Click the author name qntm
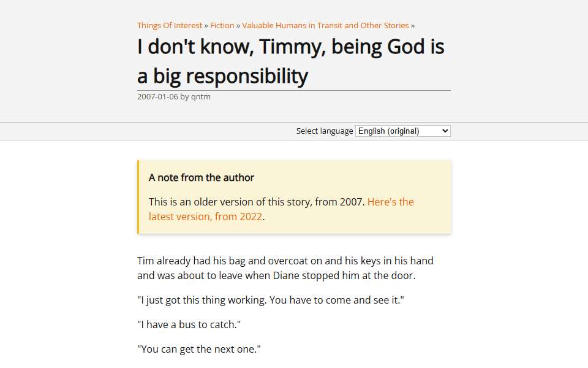Viewport: 588px width, 368px height. point(201,97)
